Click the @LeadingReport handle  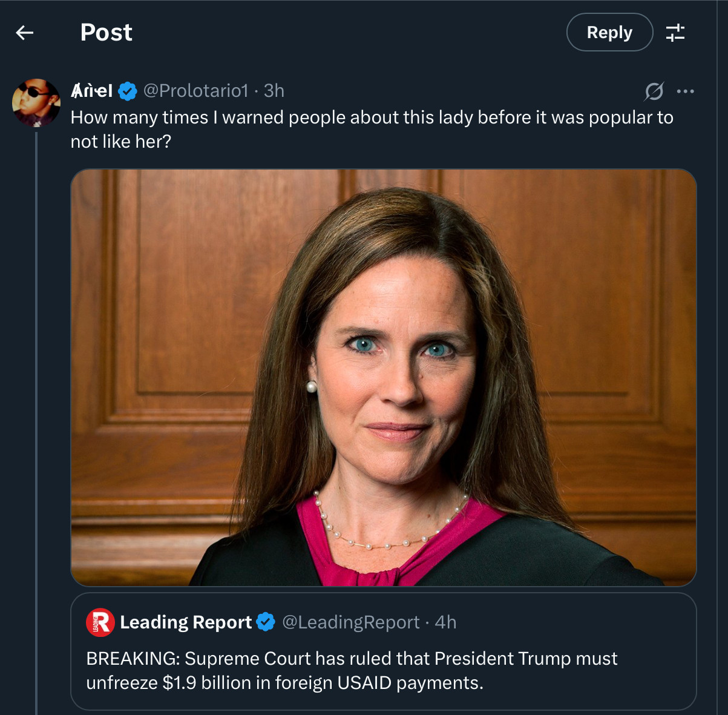[351, 622]
